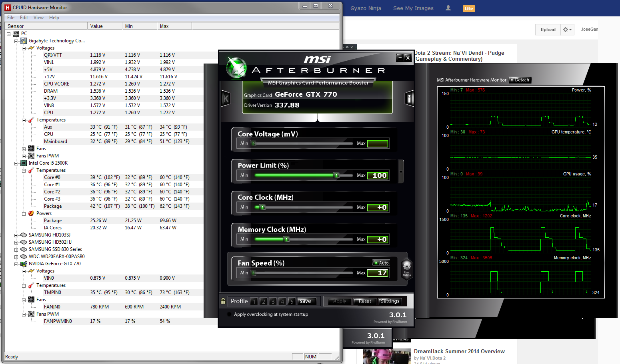Click the Power Limit 100 value field

[x=378, y=175]
